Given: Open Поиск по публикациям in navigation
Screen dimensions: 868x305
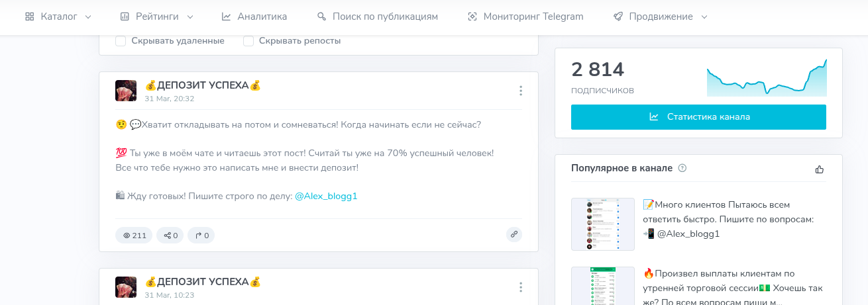Looking at the screenshot, I should 378,17.
